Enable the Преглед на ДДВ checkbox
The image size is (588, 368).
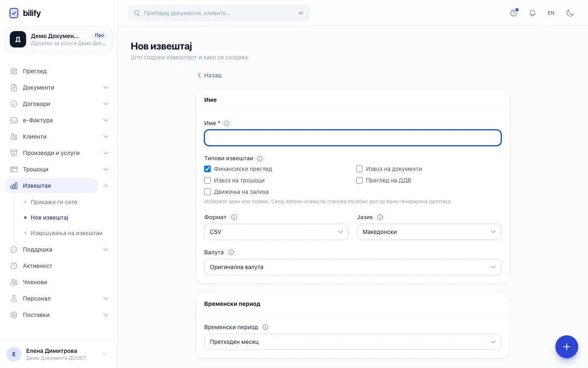click(359, 180)
